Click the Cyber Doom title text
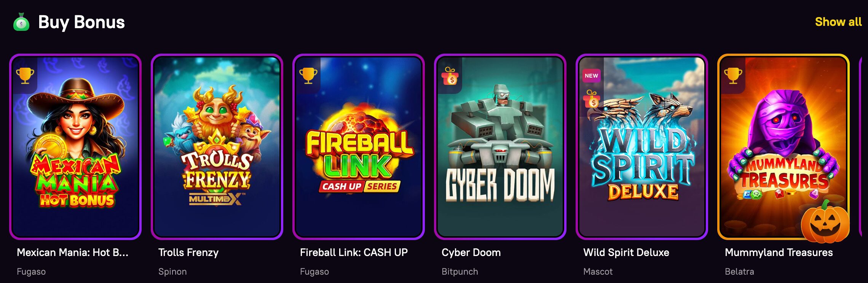The image size is (868, 283). pyautogui.click(x=471, y=253)
